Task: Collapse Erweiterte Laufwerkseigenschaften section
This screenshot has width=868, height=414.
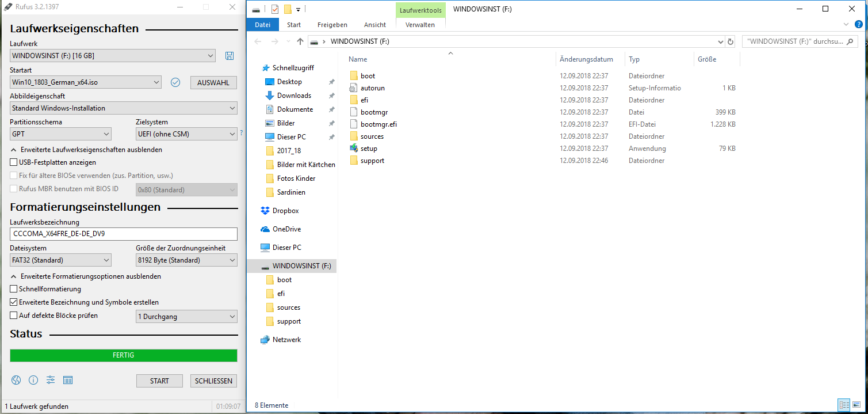Action: (87, 150)
